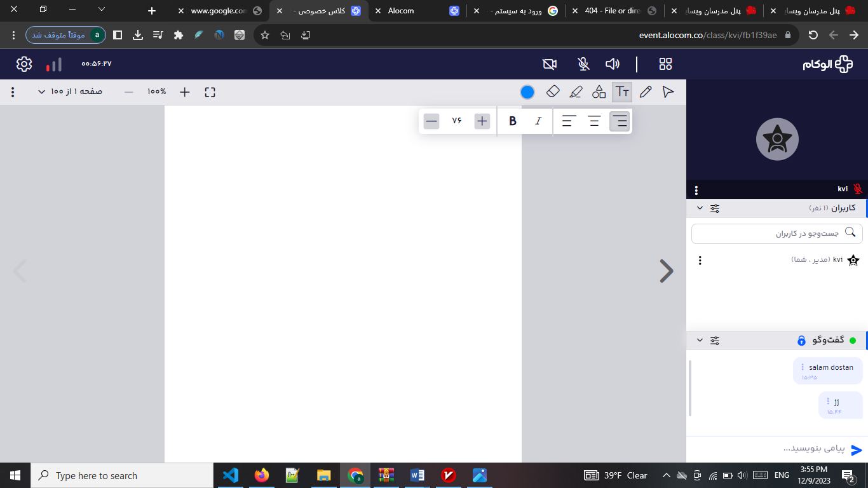The width and height of the screenshot is (868, 488).
Task: Collapse the users panel
Action: (x=700, y=208)
